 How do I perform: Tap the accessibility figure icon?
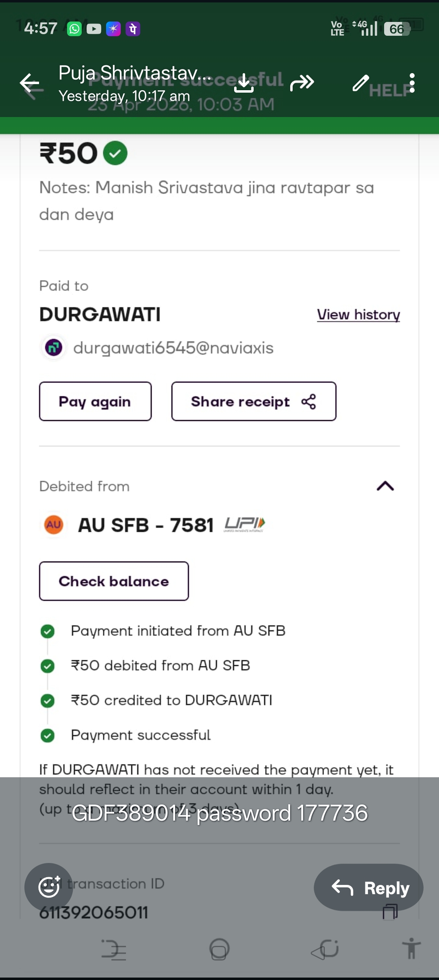tap(411, 949)
